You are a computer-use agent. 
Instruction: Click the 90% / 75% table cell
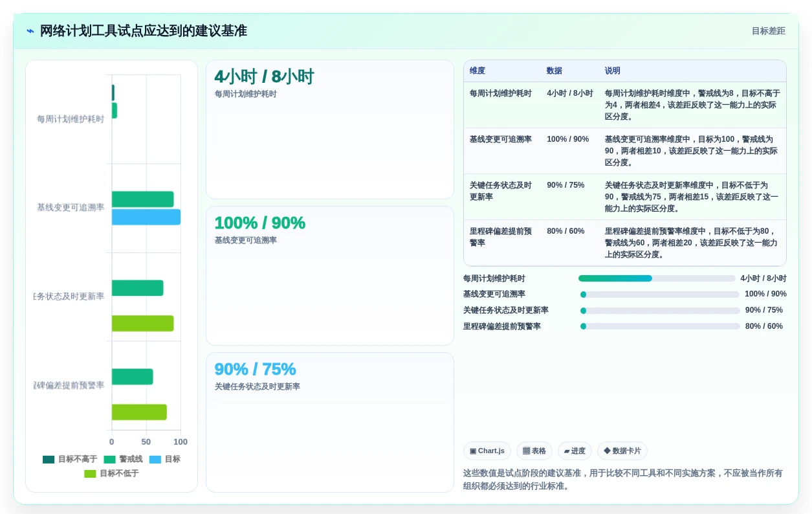coord(566,185)
